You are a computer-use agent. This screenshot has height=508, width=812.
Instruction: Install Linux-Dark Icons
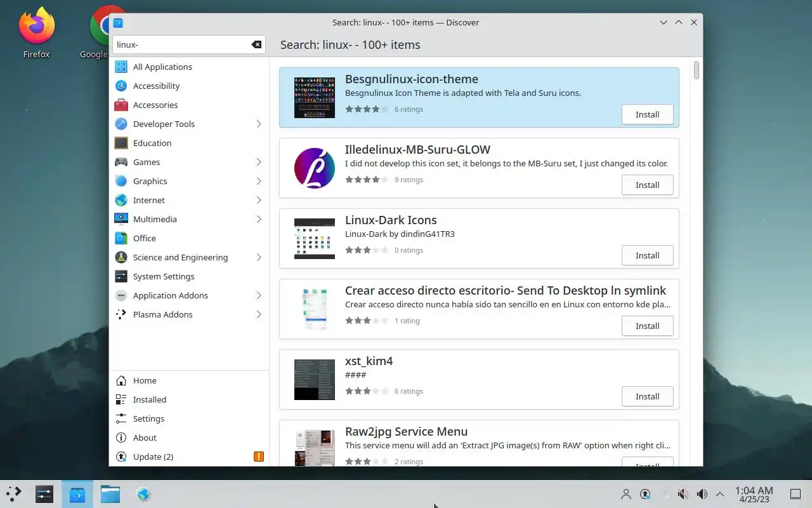click(x=647, y=255)
